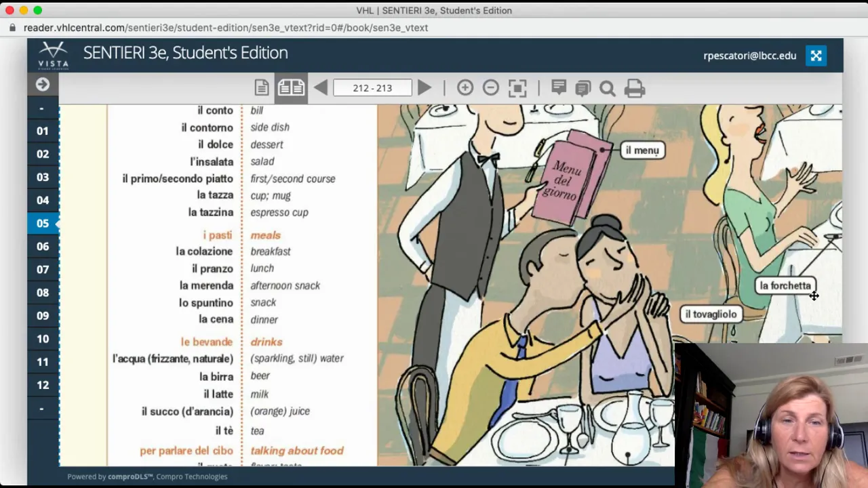The width and height of the screenshot is (868, 488).
Task: Click the 'il menu' label in illustration
Action: pyautogui.click(x=642, y=150)
